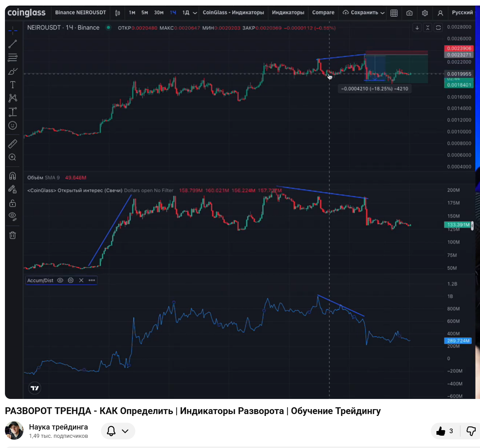Click the maximize pane button
480x448 pixels.
[x=438, y=28]
